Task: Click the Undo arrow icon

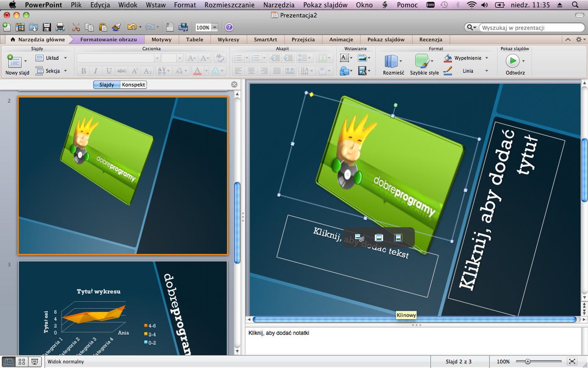Action: [132, 27]
